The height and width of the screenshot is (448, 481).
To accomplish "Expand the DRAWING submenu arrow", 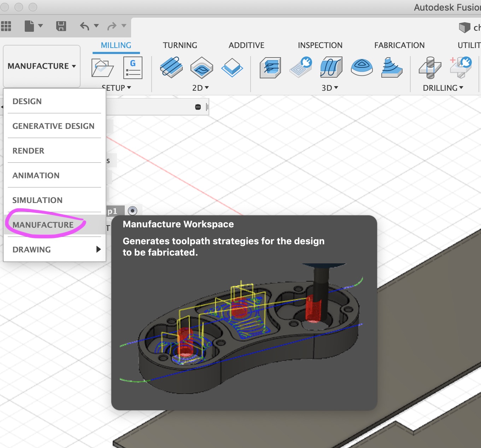I will coord(98,249).
